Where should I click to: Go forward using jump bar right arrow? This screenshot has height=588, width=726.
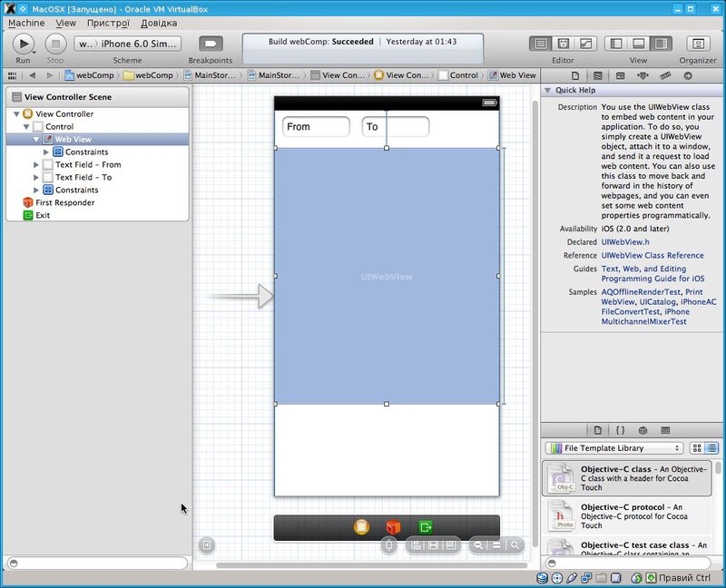pos(50,75)
